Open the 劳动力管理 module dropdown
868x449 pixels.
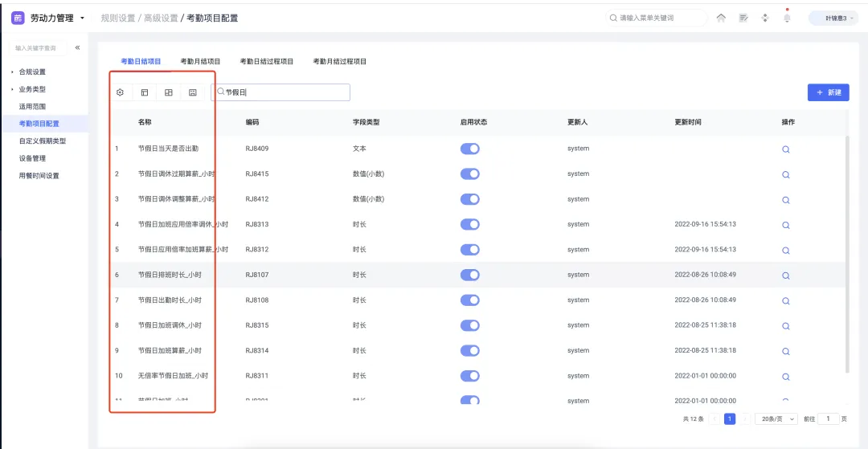[x=82, y=18]
